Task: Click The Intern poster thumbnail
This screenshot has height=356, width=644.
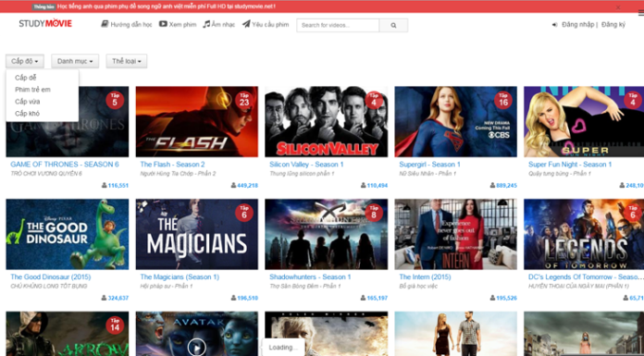Action: tap(456, 234)
